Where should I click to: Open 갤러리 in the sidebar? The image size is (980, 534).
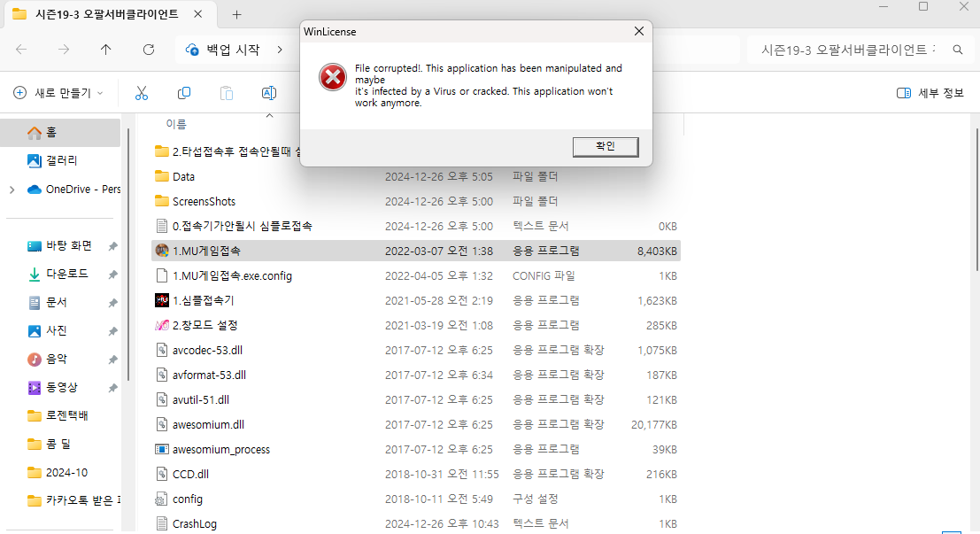[x=61, y=160]
